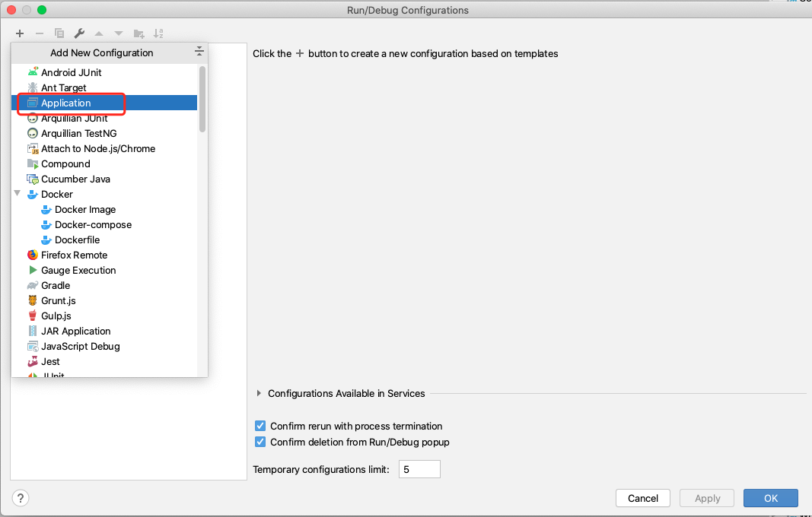Confirm with the OK button

[x=770, y=498]
